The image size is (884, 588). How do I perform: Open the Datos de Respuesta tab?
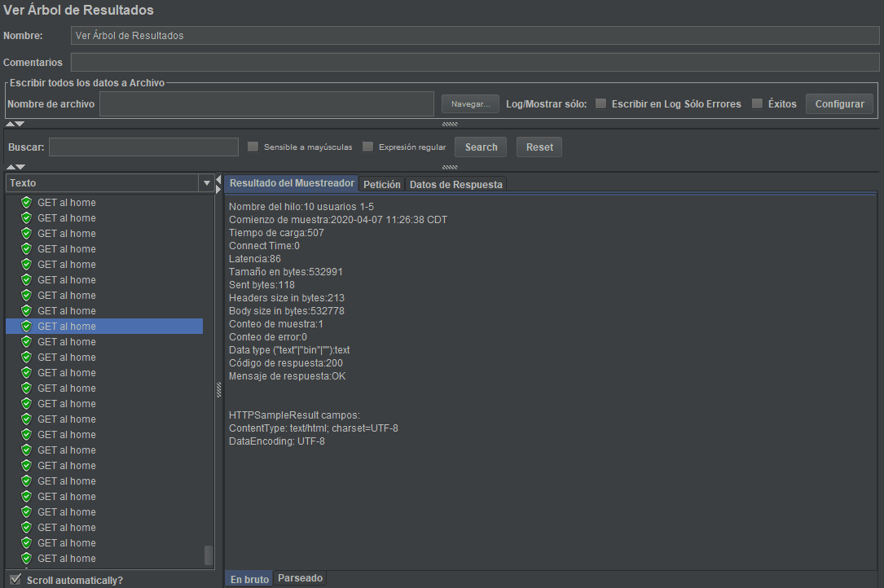(455, 184)
